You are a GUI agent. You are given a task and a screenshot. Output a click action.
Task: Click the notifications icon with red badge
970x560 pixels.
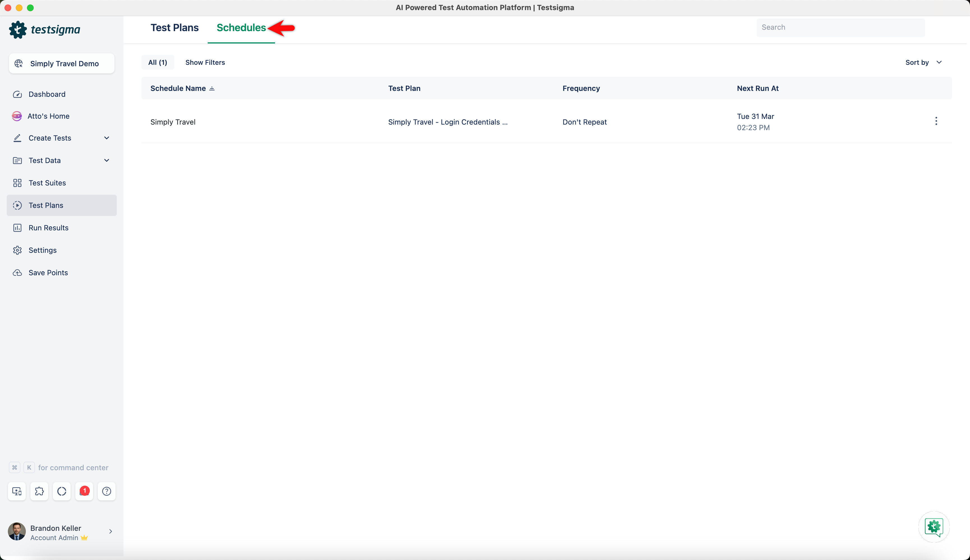click(84, 491)
